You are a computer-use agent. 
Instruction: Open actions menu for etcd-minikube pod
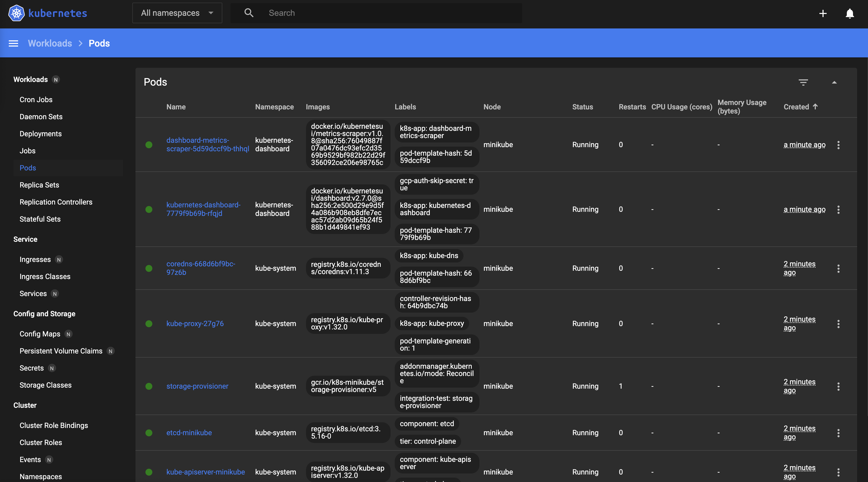pyautogui.click(x=838, y=433)
